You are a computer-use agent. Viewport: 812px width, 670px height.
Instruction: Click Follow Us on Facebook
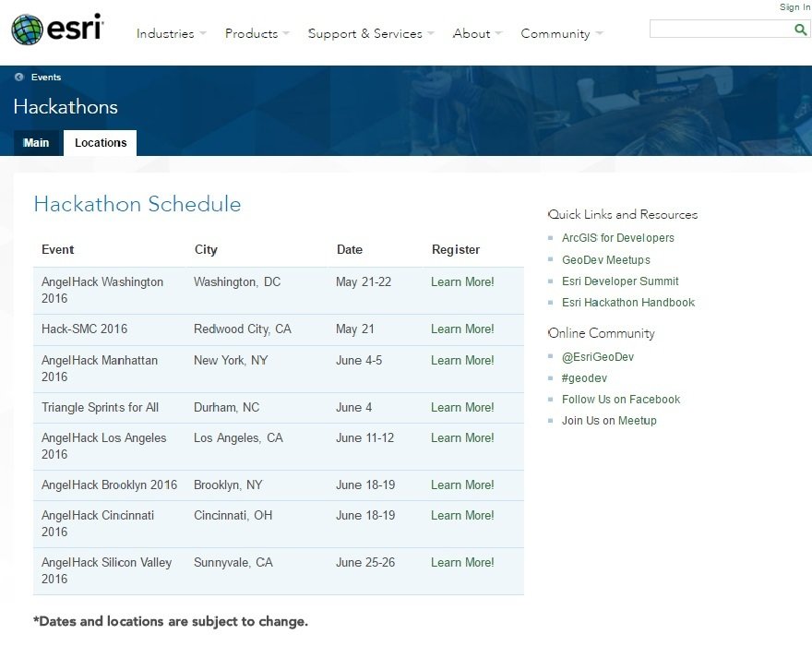click(621, 400)
